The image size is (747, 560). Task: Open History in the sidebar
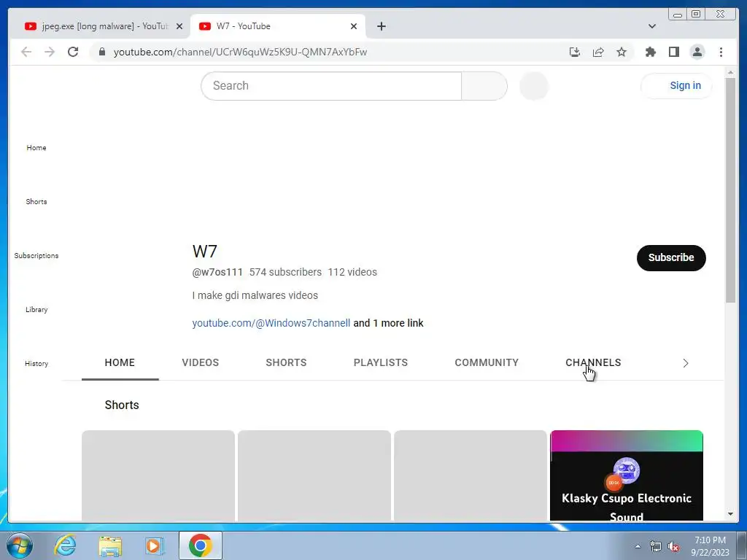coord(36,363)
